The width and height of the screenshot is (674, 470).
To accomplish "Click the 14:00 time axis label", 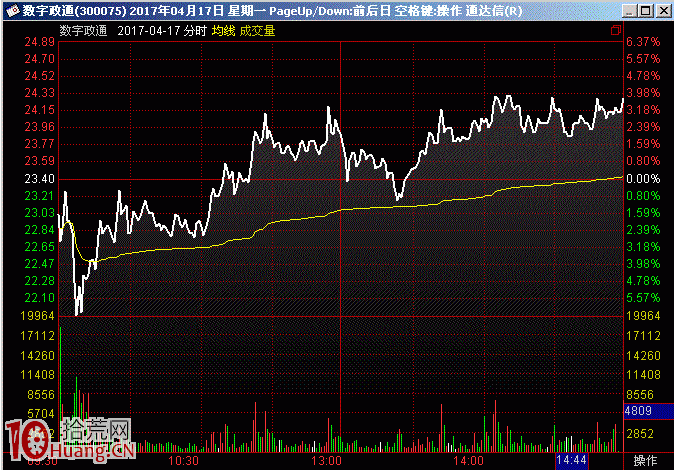I will pos(469,462).
